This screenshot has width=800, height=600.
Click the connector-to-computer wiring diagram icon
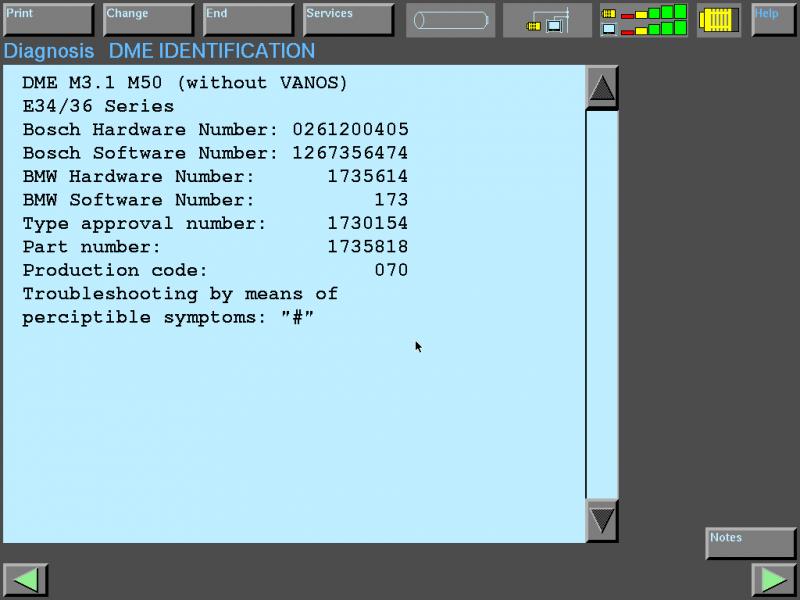[x=547, y=20]
